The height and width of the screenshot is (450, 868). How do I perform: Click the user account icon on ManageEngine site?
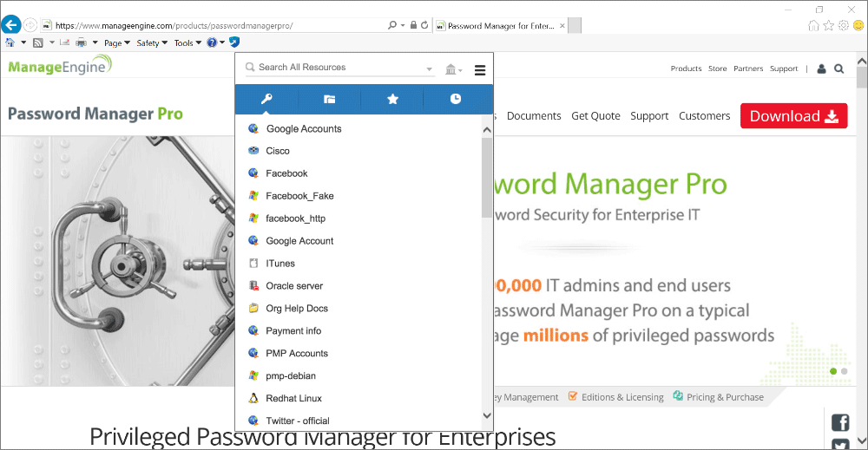822,68
